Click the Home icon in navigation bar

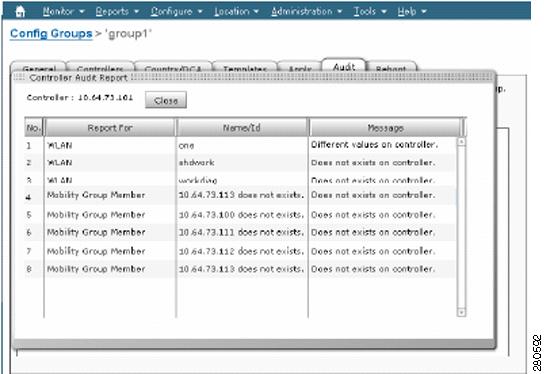coord(20,11)
